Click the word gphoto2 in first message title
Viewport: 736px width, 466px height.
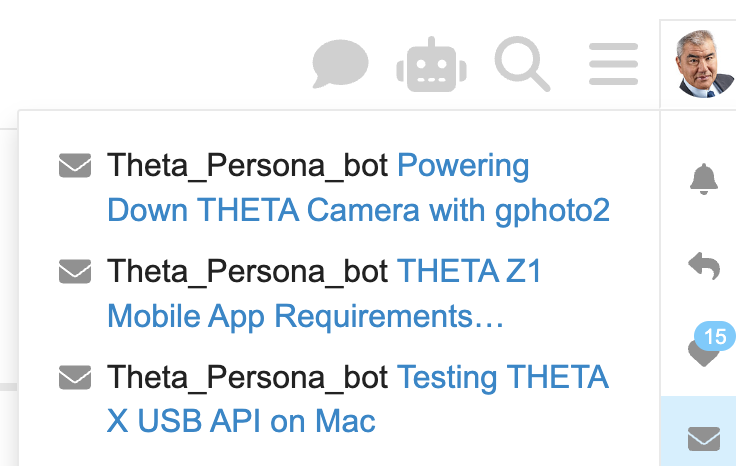pyautogui.click(x=552, y=211)
